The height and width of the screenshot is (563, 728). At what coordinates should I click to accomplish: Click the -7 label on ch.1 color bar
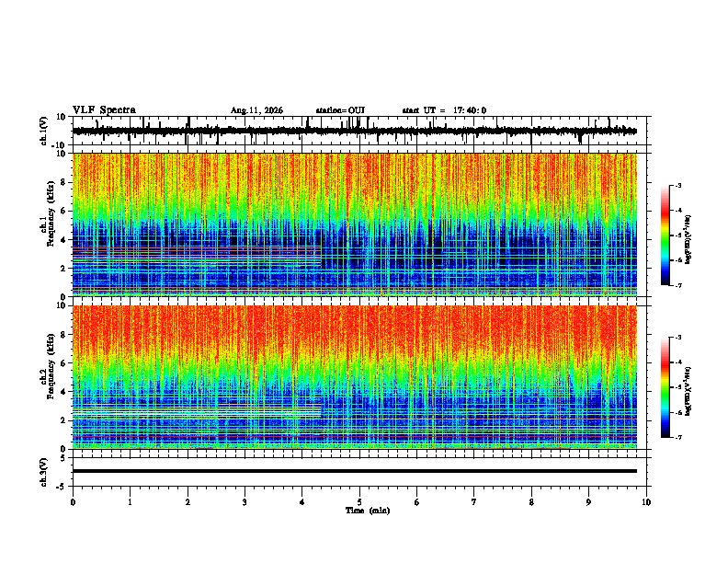[677, 285]
